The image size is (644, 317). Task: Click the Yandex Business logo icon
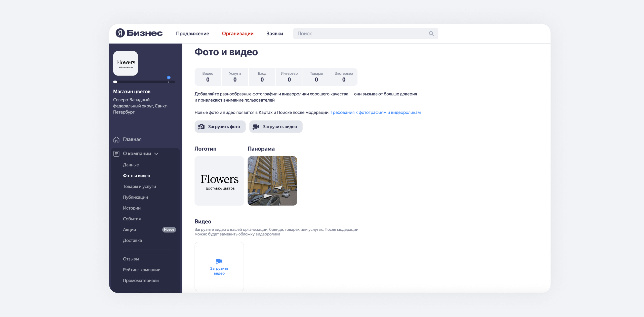(120, 33)
